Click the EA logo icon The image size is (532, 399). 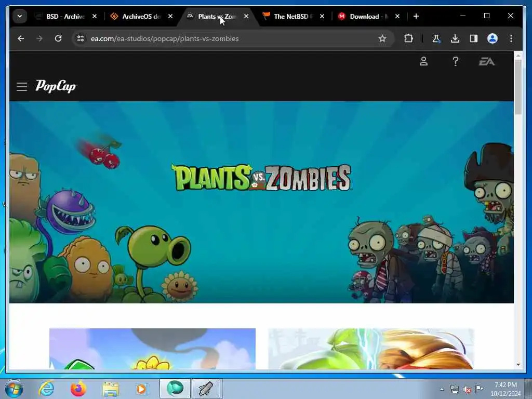click(x=486, y=61)
